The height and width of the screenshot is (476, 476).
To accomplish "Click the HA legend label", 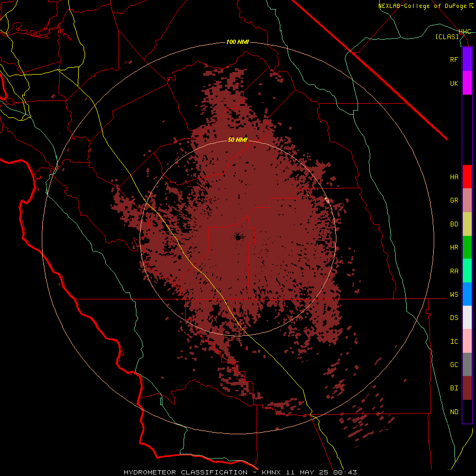I will tap(454, 177).
